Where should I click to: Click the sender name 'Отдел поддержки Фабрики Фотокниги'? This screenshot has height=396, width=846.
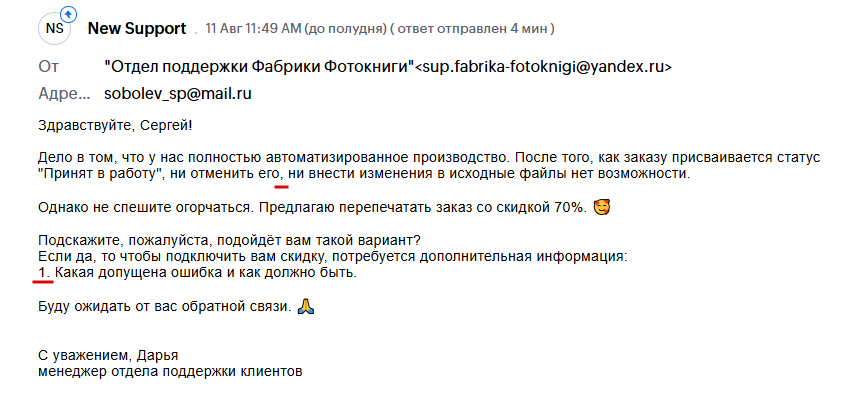point(259,66)
